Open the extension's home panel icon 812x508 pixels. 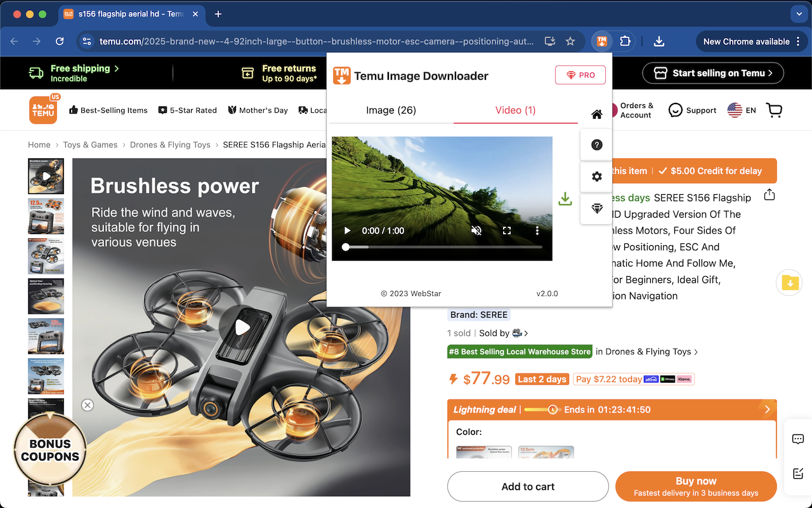pos(596,114)
